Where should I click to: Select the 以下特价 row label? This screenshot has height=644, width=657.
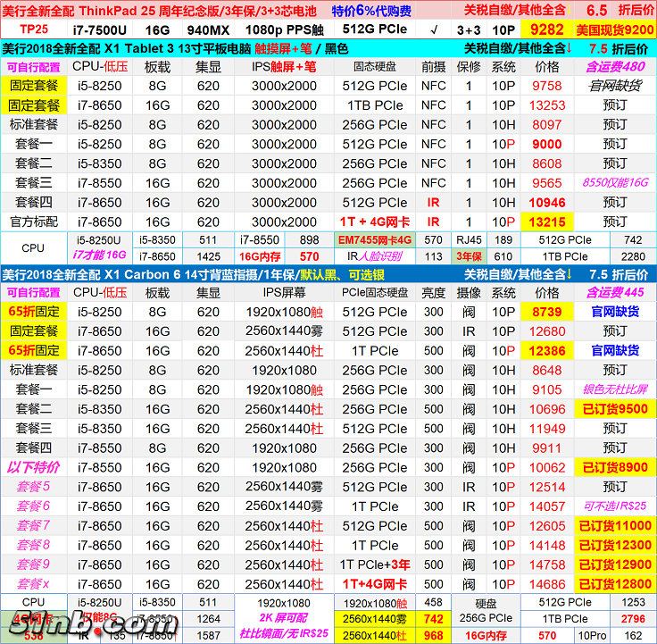[34, 467]
